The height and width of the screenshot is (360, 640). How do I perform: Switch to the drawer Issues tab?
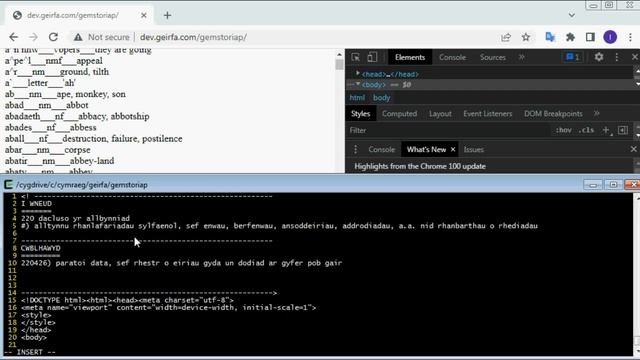(473, 149)
